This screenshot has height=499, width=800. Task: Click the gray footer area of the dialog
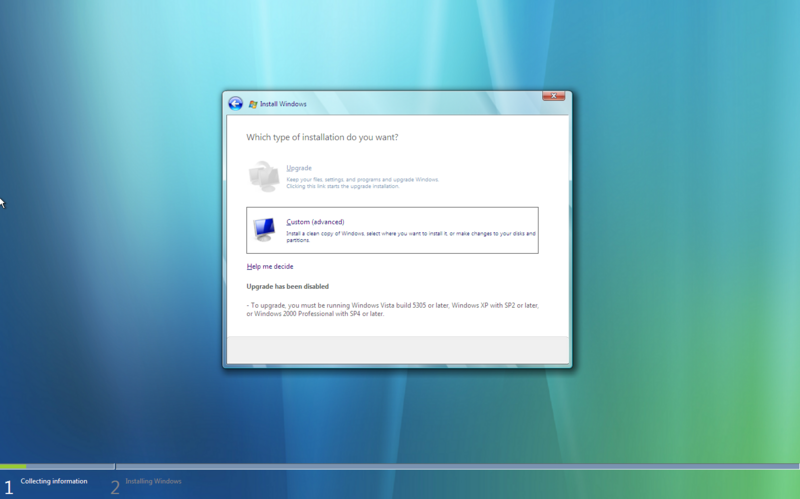pyautogui.click(x=397, y=349)
